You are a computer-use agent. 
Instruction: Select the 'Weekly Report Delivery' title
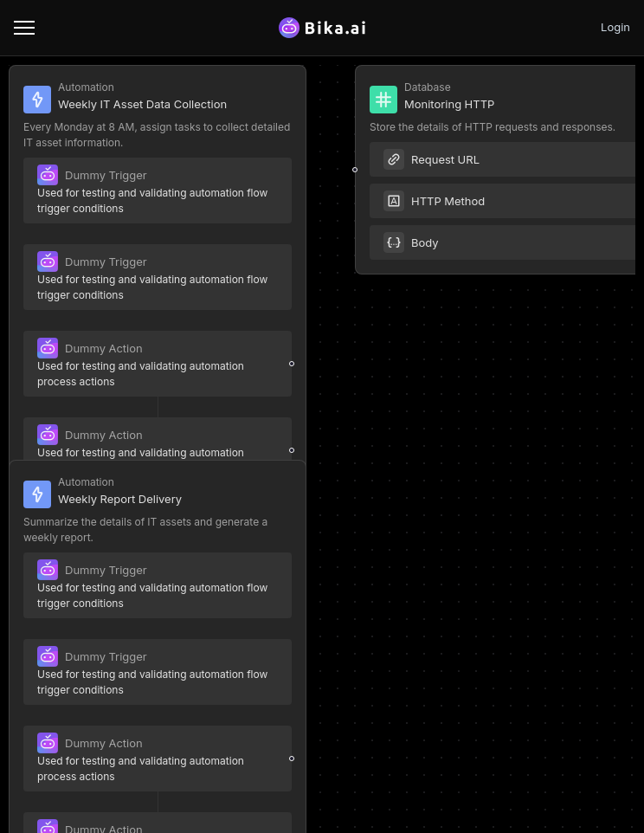pyautogui.click(x=120, y=500)
